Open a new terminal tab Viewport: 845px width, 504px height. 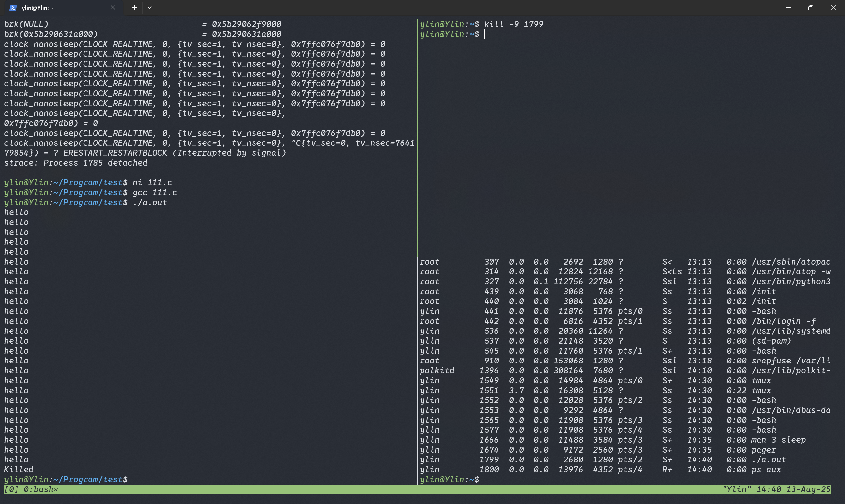(134, 8)
